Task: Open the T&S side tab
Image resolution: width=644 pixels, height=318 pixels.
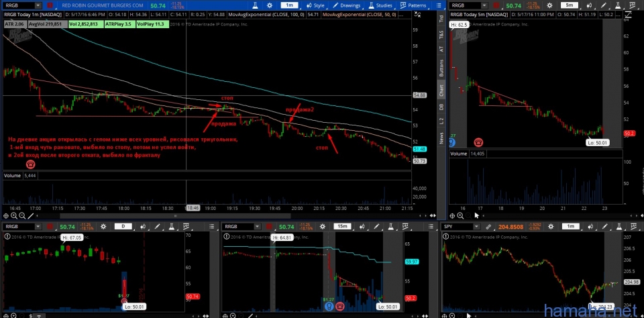Action: 441,34
